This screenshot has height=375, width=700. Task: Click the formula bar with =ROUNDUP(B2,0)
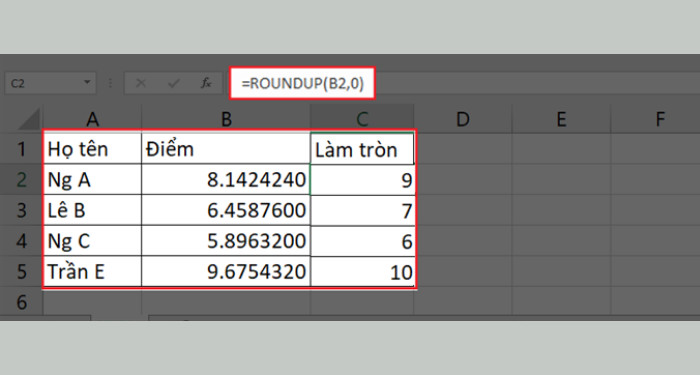[302, 83]
